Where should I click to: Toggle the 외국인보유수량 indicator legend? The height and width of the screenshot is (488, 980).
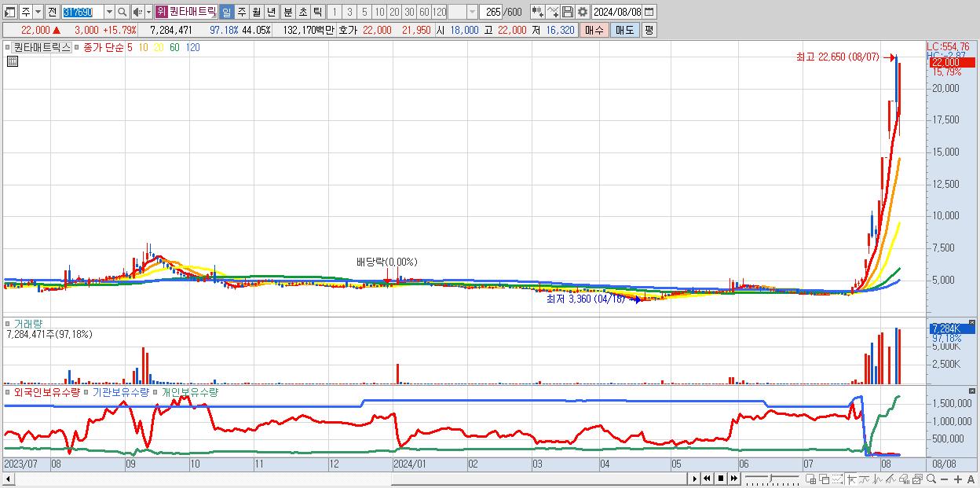pos(47,391)
